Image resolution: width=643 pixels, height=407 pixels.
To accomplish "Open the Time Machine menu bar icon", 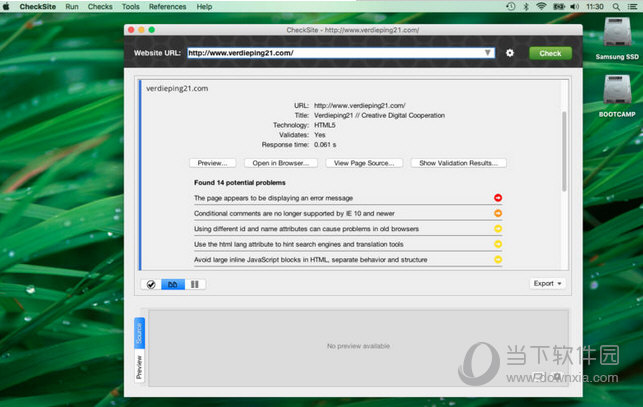I will 511,6.
